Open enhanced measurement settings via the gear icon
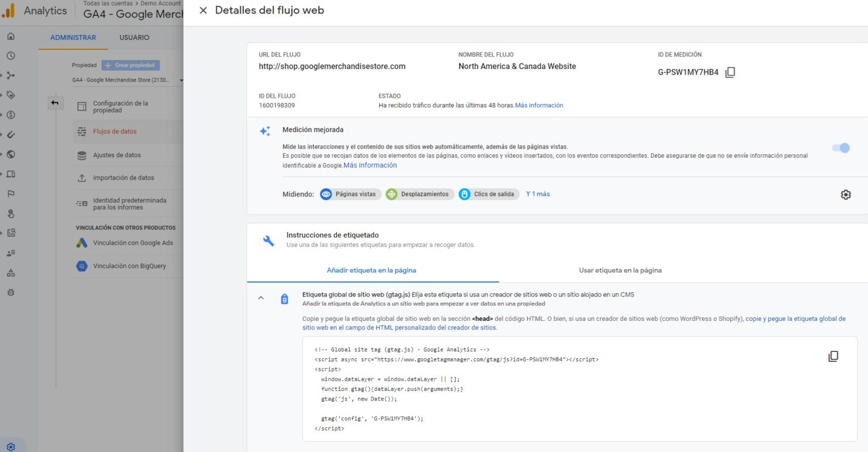Screen dimensions: 868x452 (x=846, y=194)
